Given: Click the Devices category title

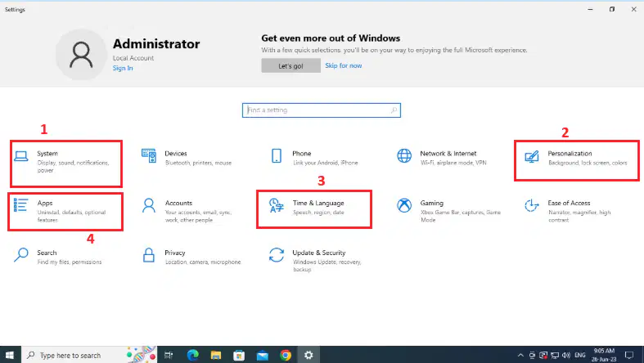Looking at the screenshot, I should click(x=176, y=154).
